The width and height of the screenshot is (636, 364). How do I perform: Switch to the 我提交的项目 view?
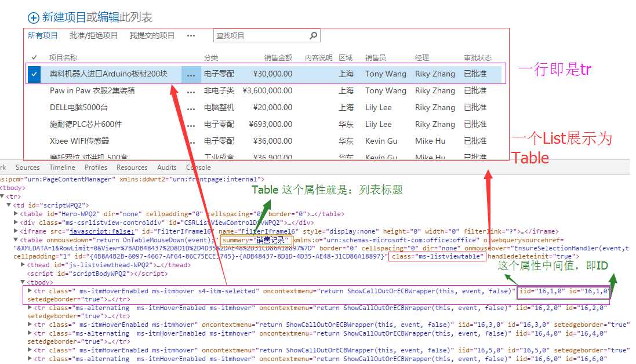coord(152,36)
